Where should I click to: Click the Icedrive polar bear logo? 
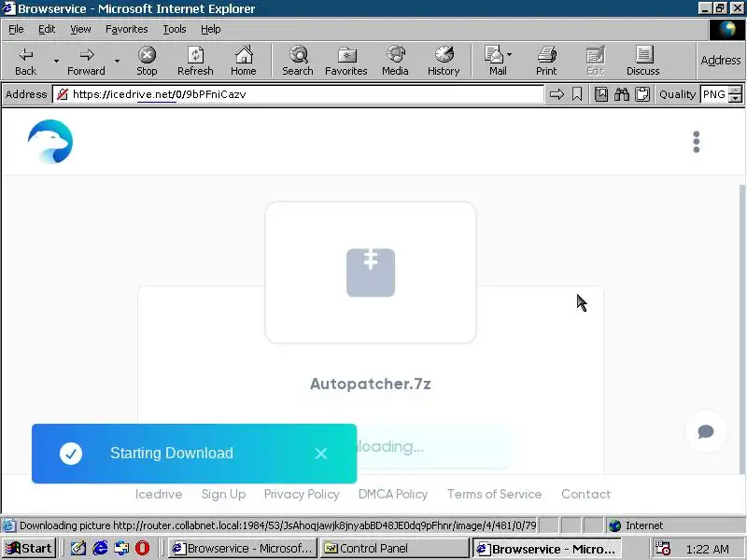coord(50,142)
